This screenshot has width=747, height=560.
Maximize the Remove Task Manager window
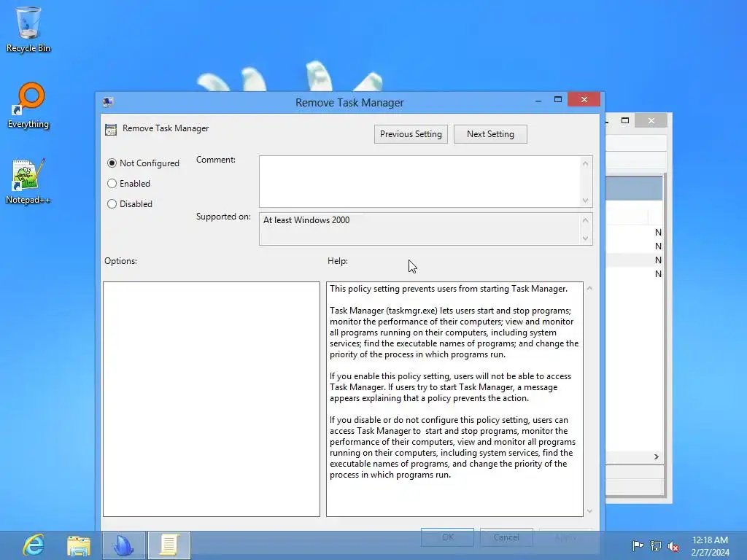point(558,99)
